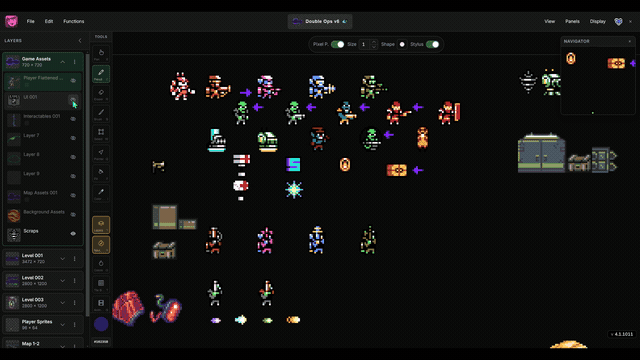Collapse the Game Assets group
This screenshot has height=360, width=640.
click(63, 62)
